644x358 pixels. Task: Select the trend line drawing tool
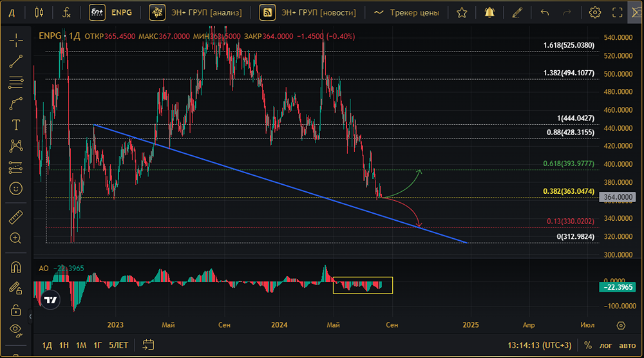click(x=16, y=62)
